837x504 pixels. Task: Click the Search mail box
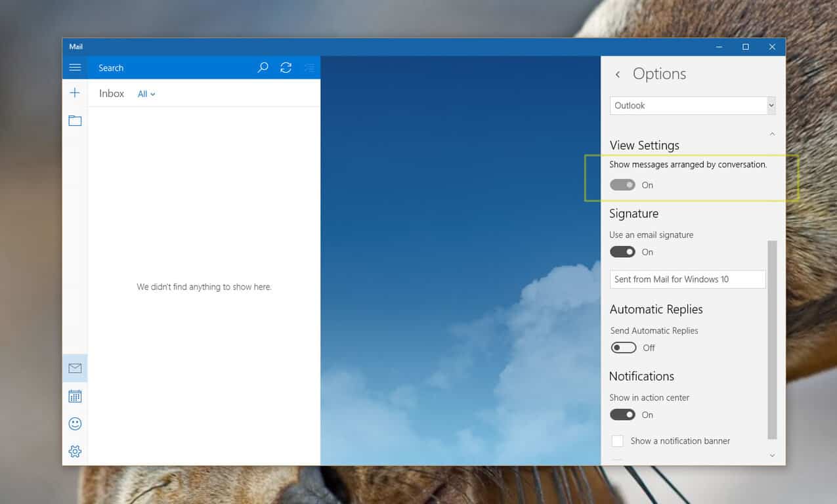click(171, 68)
